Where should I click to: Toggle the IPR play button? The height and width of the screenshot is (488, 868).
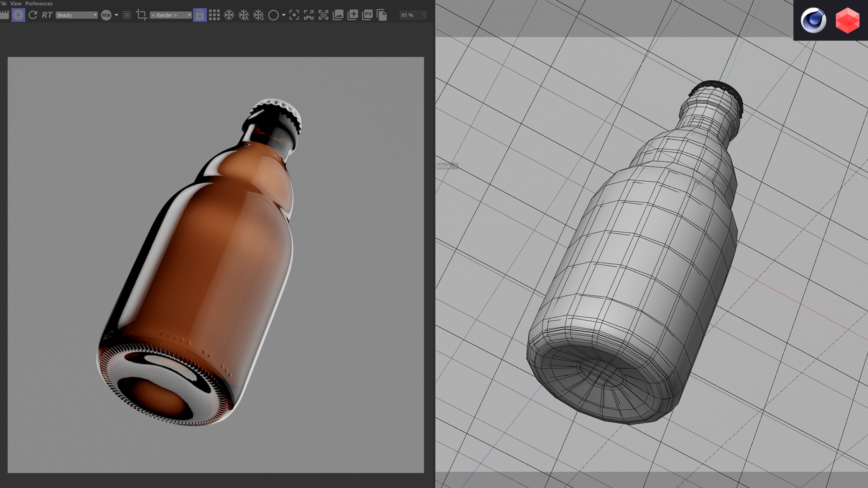tap(19, 15)
